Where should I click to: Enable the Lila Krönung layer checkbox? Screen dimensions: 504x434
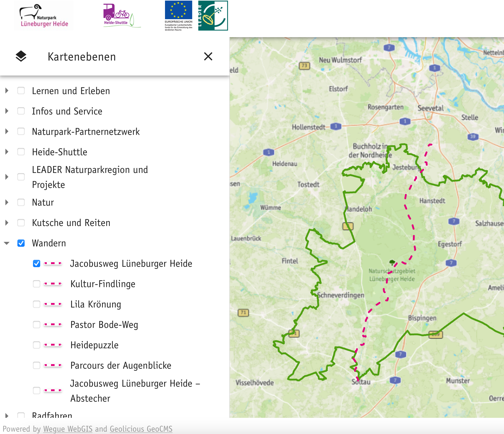pyautogui.click(x=37, y=304)
